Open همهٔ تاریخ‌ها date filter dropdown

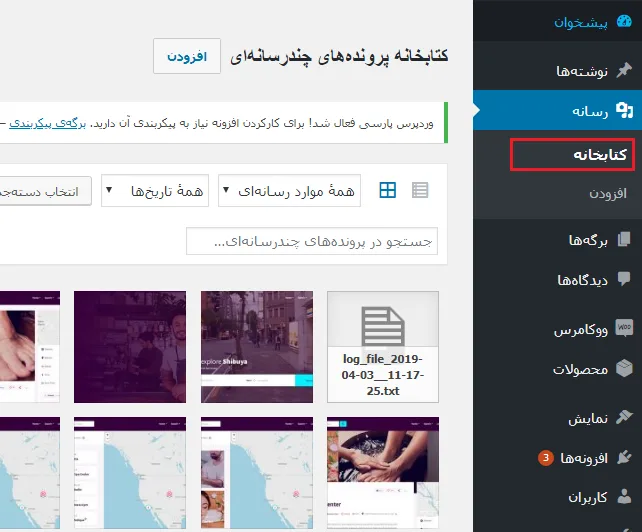[155, 190]
